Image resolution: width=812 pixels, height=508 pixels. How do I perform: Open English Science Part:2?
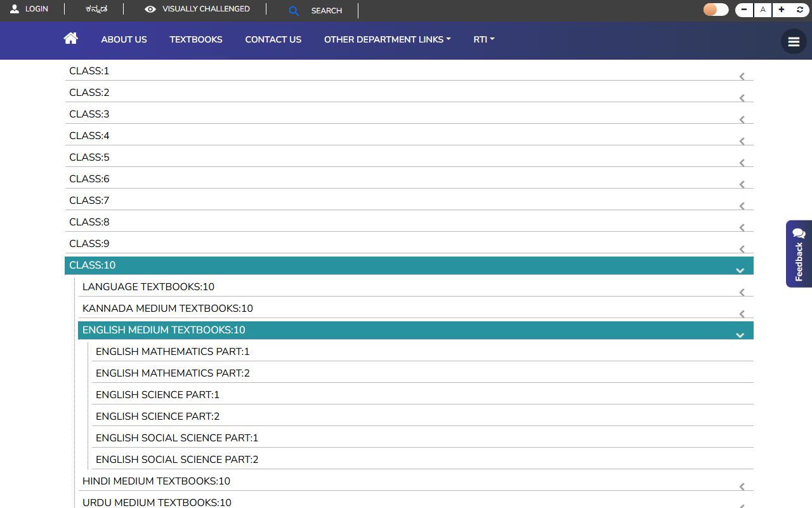click(422, 417)
